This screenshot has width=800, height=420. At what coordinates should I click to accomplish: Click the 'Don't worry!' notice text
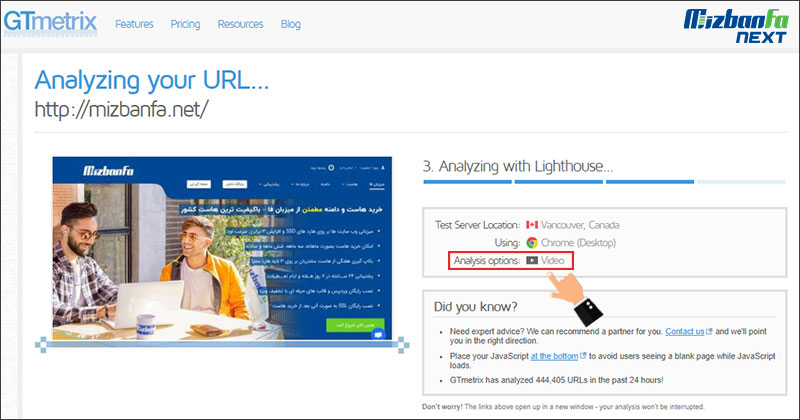[563, 407]
